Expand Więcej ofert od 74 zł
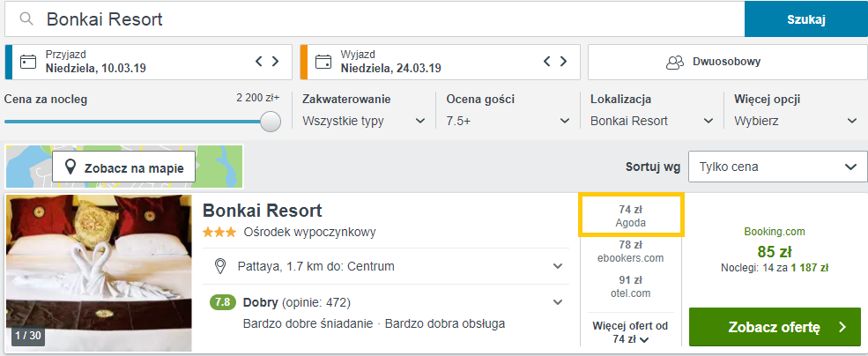This screenshot has height=356, width=868. click(x=631, y=332)
